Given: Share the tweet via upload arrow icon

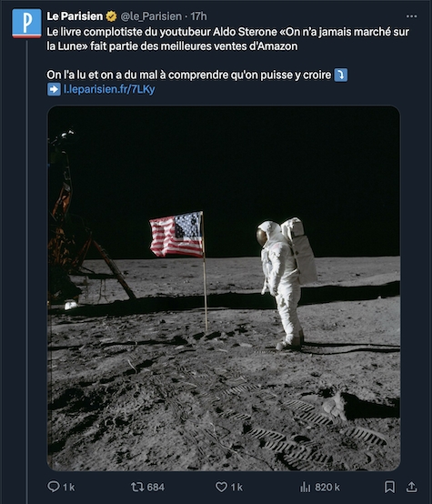Looking at the screenshot, I should [x=411, y=487].
